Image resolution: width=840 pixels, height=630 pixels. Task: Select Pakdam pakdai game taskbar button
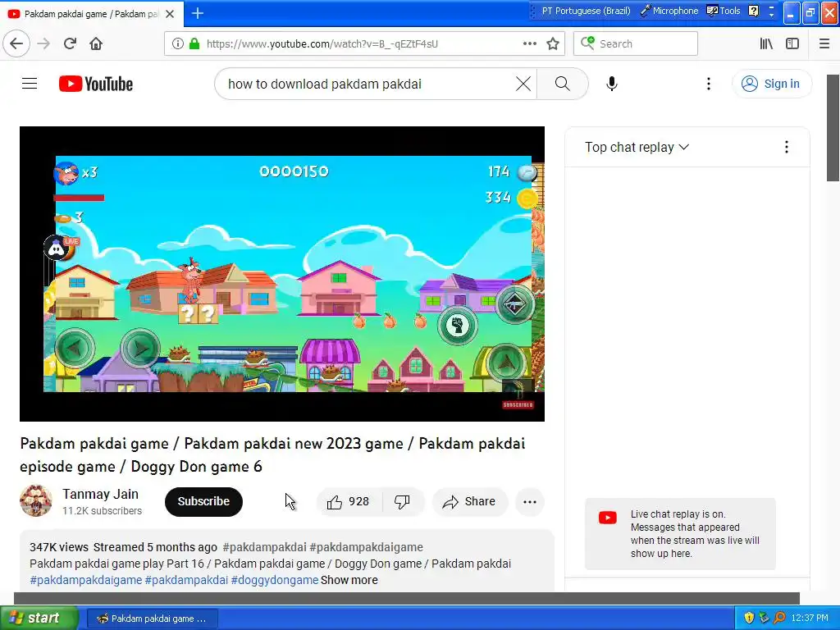tap(152, 619)
